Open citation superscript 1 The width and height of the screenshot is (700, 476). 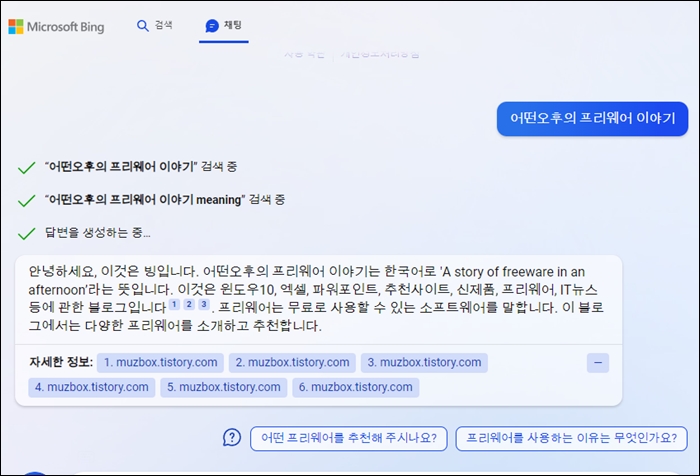(x=174, y=304)
